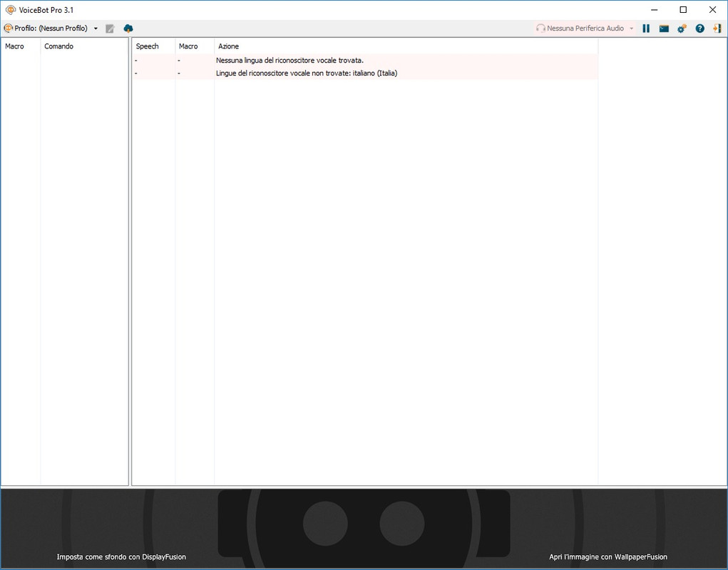Minimize the VoiceBot Pro window
This screenshot has height=570, width=728.
coord(654,10)
